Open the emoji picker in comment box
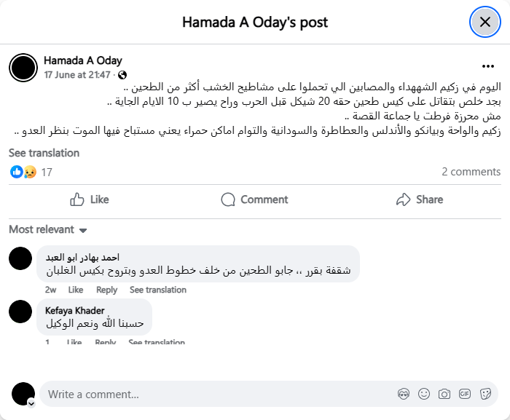This screenshot has height=420, width=510. tap(424, 394)
